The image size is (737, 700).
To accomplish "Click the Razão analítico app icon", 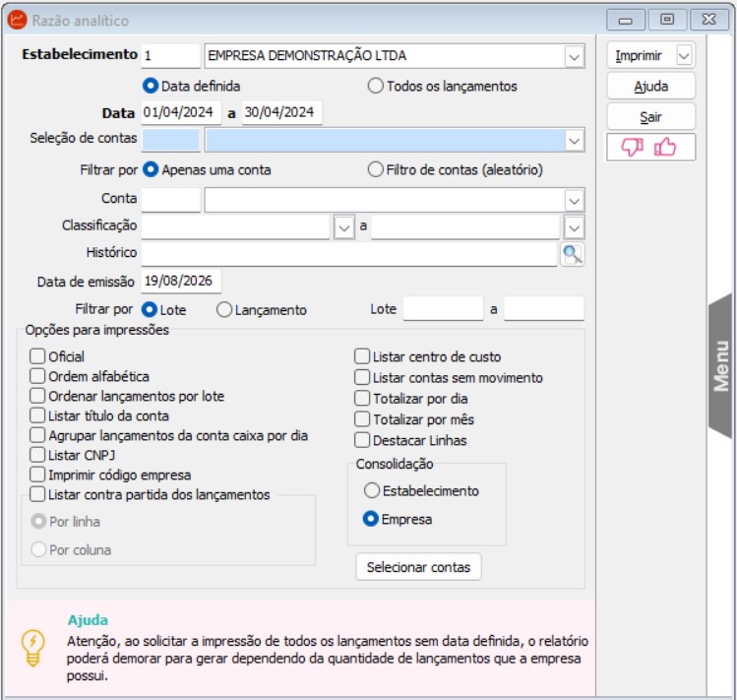I will tap(18, 20).
